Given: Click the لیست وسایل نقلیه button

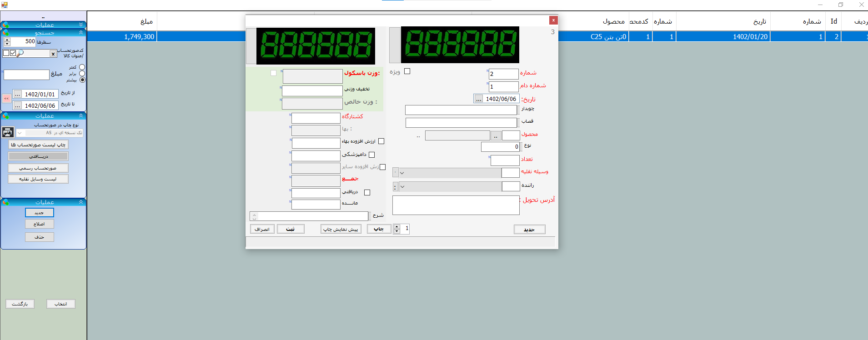Looking at the screenshot, I should (38, 179).
